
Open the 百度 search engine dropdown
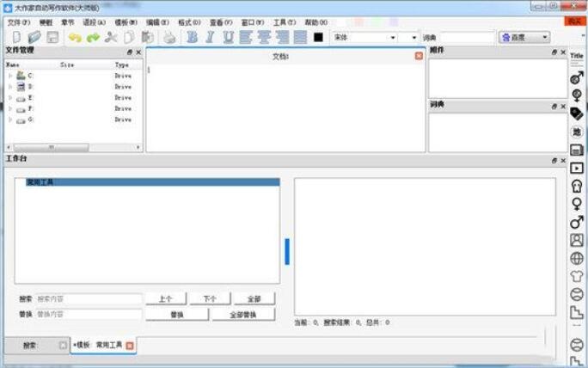click(544, 37)
